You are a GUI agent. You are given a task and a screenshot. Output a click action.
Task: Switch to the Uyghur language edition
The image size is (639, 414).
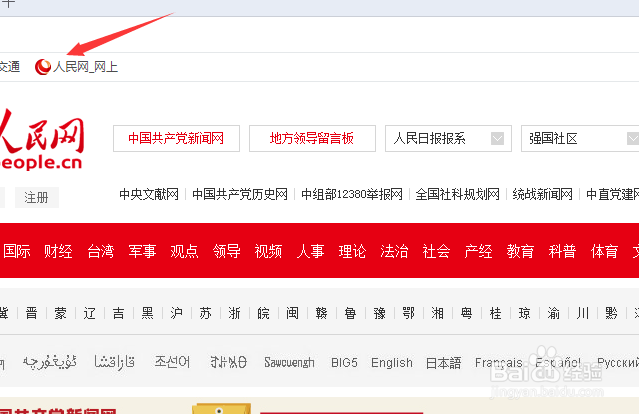[50, 362]
